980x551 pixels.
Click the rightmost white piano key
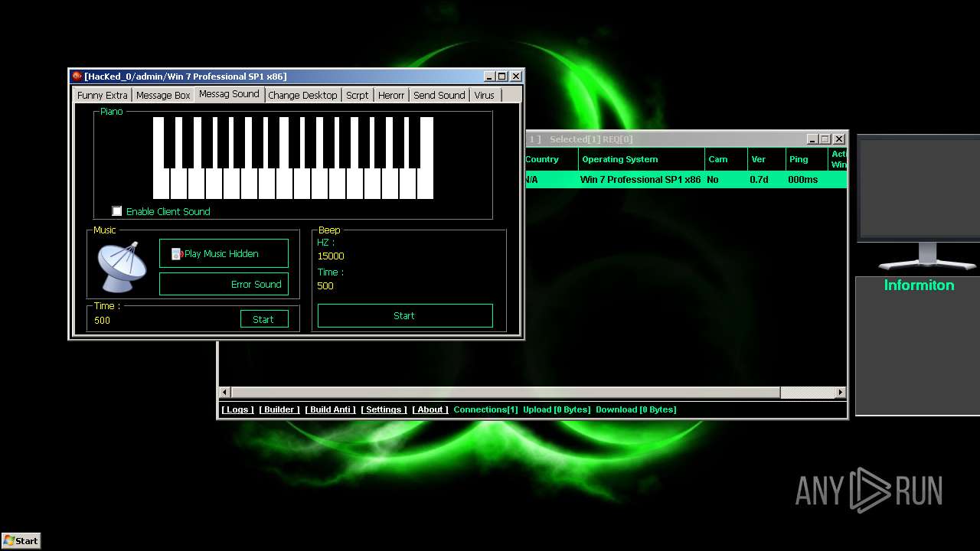tap(426, 184)
